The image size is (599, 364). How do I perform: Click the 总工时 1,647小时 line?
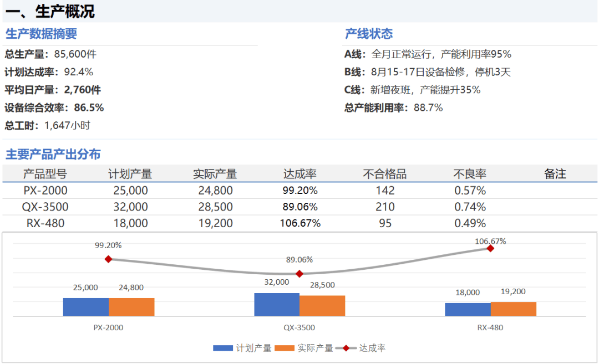(x=47, y=126)
